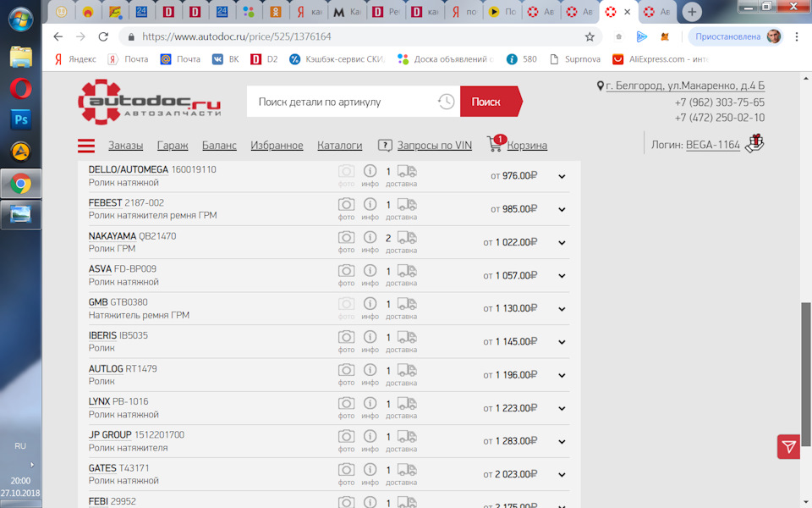Expand offers for GATES T43171
The image size is (812, 508).
(562, 475)
